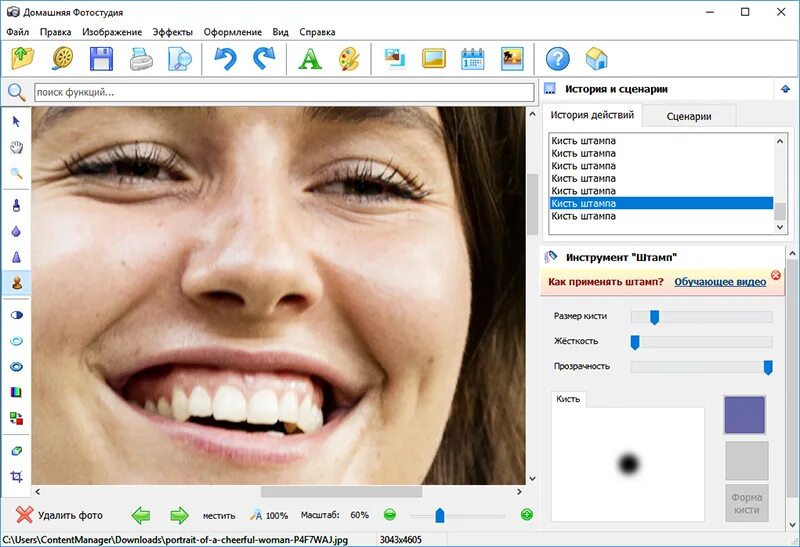Screen dimensions: 800x547
Task: Select the eraser tool
Action: (x=16, y=451)
